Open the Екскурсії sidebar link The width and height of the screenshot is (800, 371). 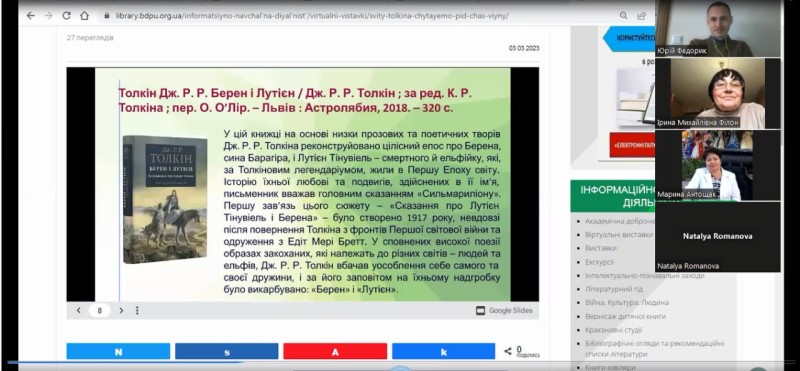599,262
